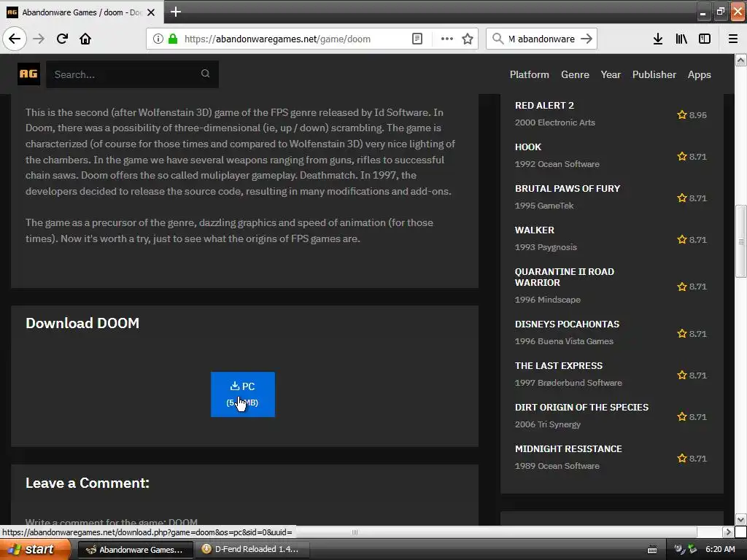Open the Apps menu
Screen dimensions: 747x560
click(699, 75)
